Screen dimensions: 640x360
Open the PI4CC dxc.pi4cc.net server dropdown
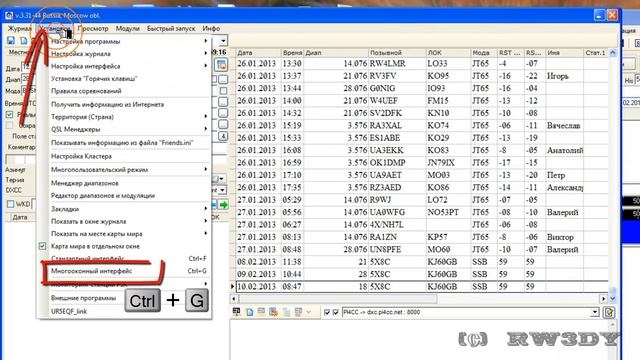[x=595, y=312]
